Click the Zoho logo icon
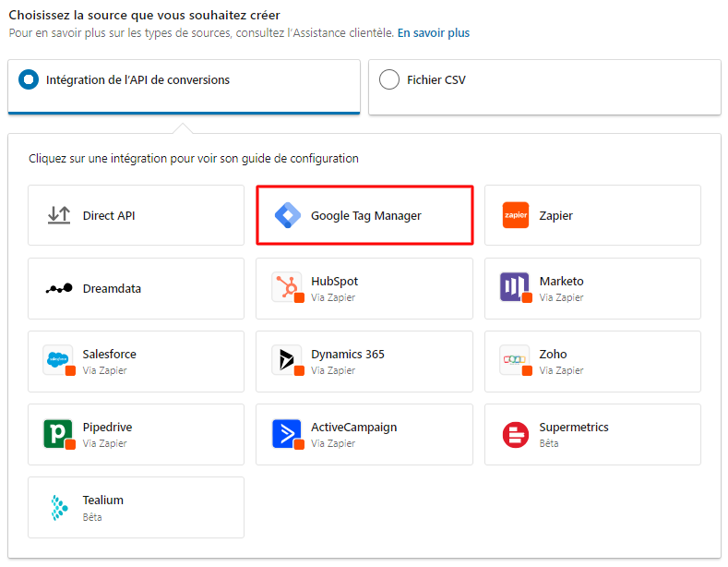Image resolution: width=728 pixels, height=567 pixels. click(x=516, y=361)
